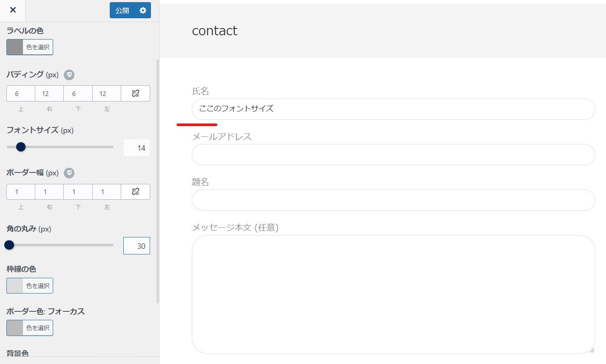
Task: Click the 角の丸み corner radius slider handle
Action: (x=9, y=245)
